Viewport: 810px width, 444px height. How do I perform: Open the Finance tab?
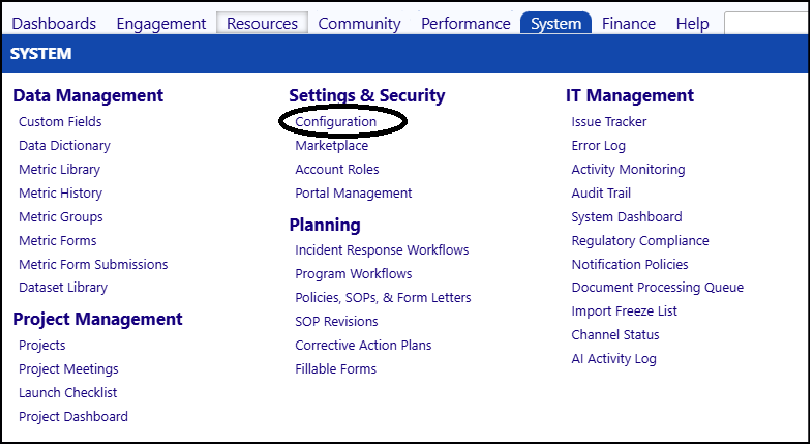tap(629, 24)
